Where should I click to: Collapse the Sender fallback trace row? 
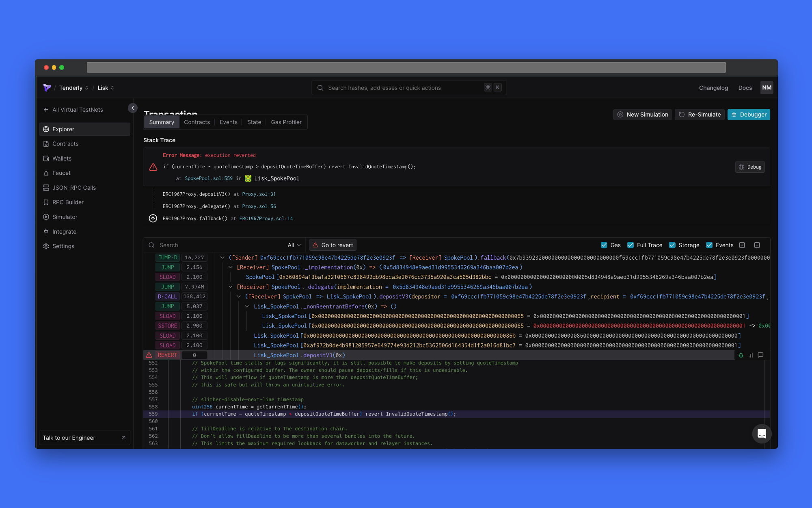coord(222,258)
